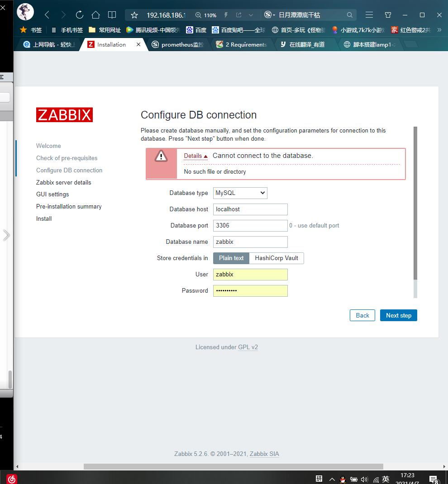Screen dimensions: 448x484
Task: Open the notification center icon
Action: [434, 479]
